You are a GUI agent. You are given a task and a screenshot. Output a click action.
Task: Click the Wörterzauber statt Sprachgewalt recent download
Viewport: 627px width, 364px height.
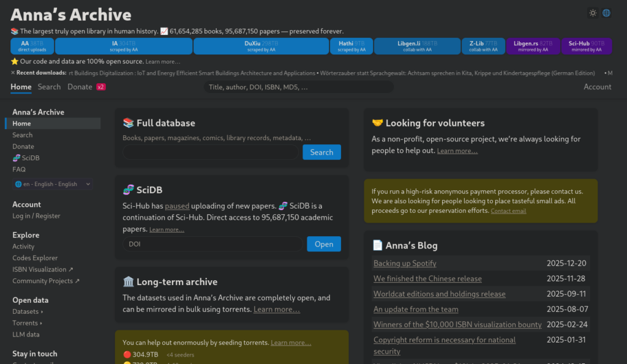pos(457,73)
